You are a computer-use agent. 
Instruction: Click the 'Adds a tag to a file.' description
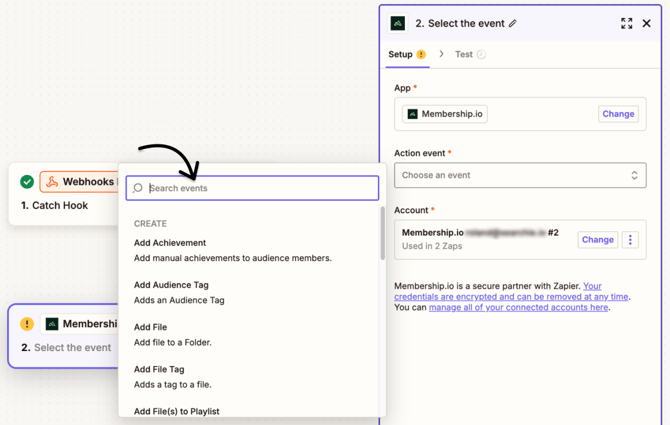173,385
